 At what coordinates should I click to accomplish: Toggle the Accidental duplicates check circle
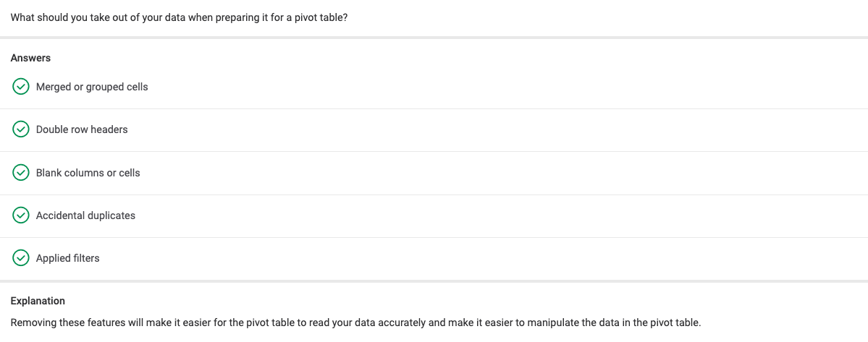coord(21,215)
